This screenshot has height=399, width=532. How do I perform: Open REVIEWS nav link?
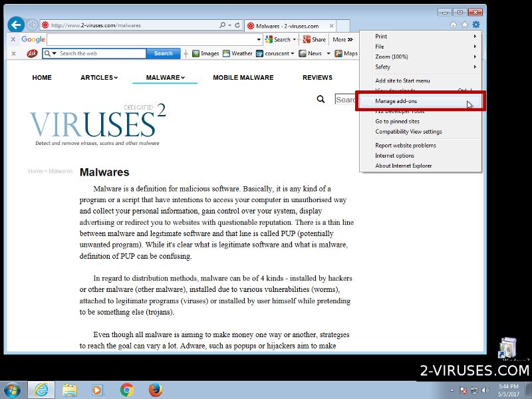click(317, 77)
